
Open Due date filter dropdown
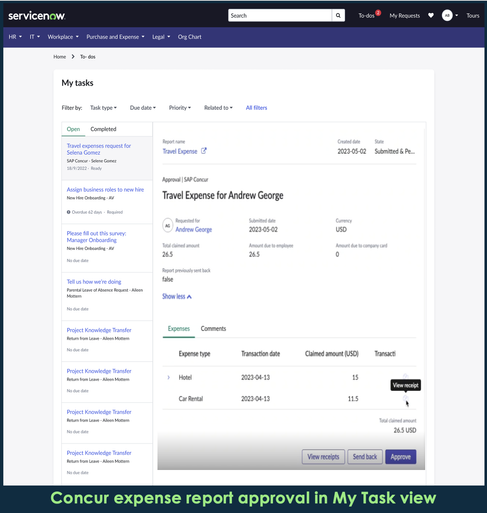pos(143,108)
